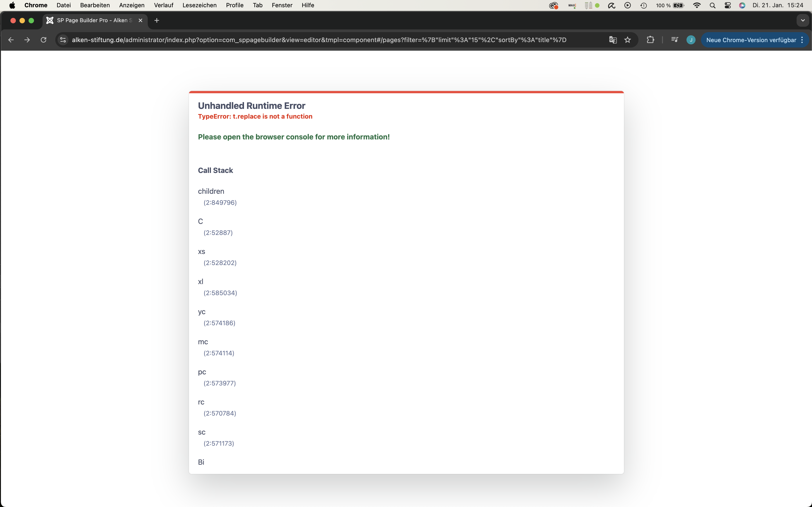Screen dimensions: 812x507
Task: Open the Chrome profile avatar J
Action: [691, 40]
